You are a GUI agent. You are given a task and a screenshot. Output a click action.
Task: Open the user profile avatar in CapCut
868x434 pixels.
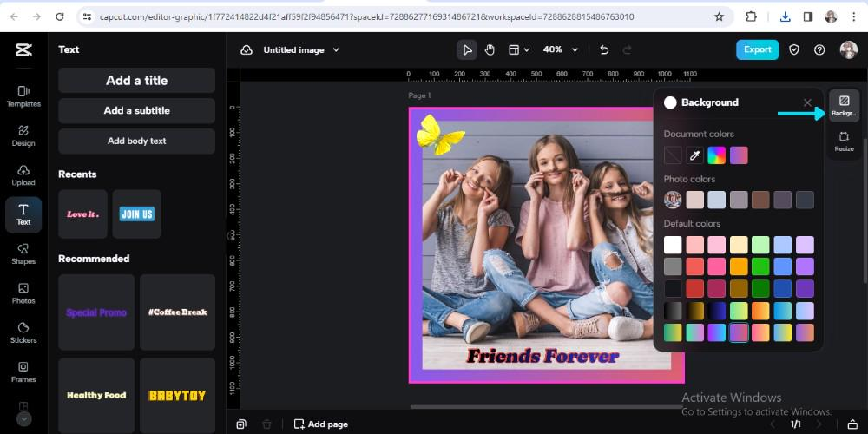[848, 49]
